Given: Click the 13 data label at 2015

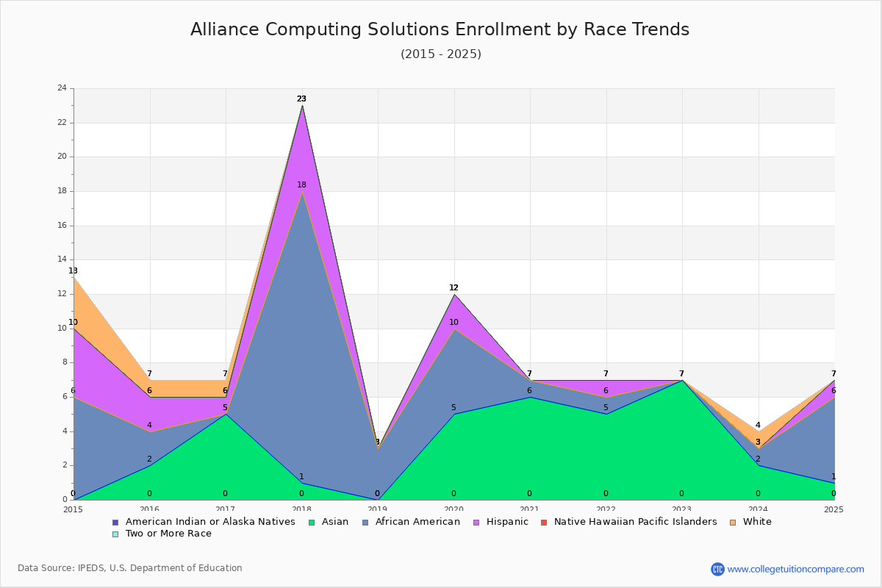Looking at the screenshot, I should [x=73, y=270].
